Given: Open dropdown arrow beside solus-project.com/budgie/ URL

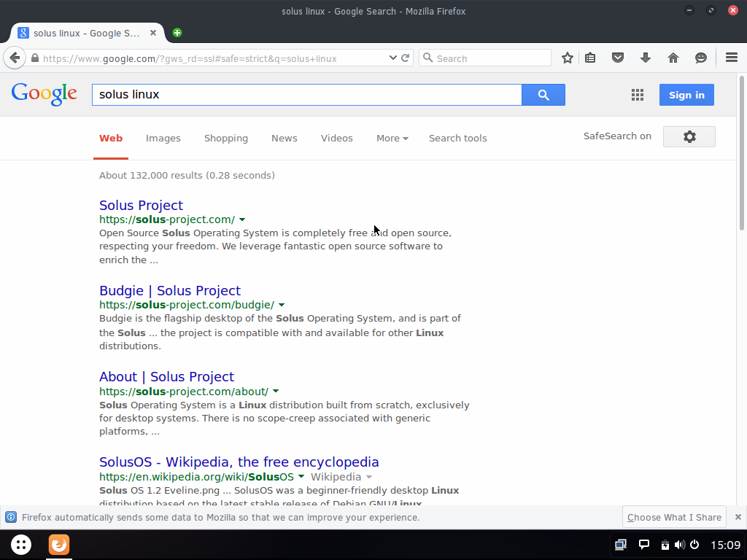Looking at the screenshot, I should click(282, 305).
